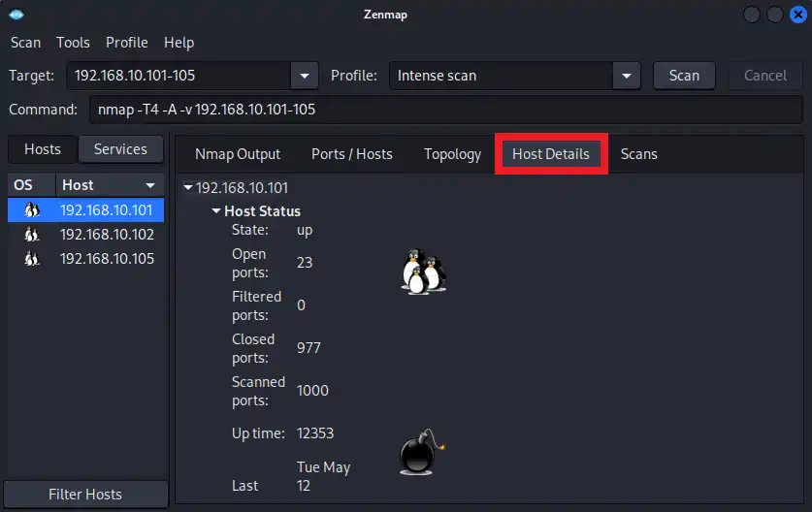Click the 'Closed ports:' label
Image resolution: width=812 pixels, height=512 pixels.
253,348
